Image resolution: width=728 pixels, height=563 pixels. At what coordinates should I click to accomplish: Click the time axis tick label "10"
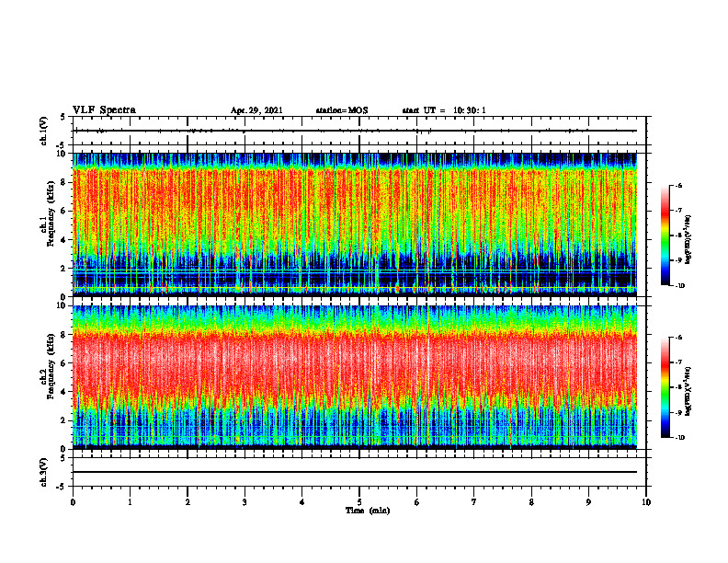click(x=646, y=502)
